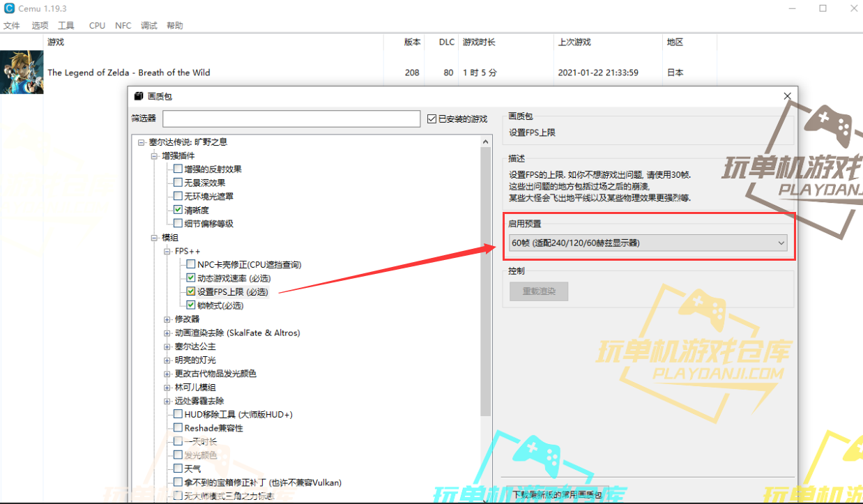Expand the 塞尔达公主 tree node
863x504 pixels.
167,346
